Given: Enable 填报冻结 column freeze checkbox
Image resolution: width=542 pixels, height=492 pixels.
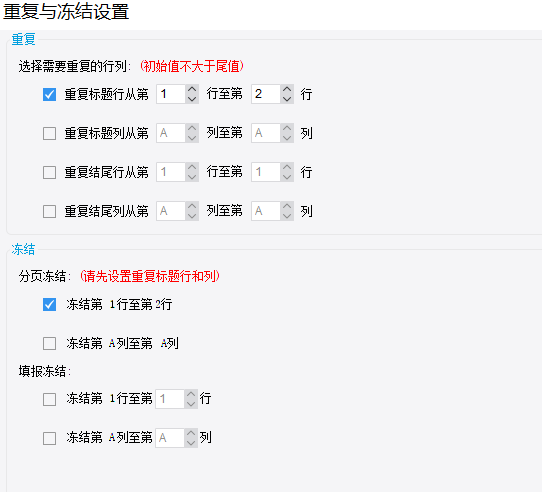Looking at the screenshot, I should 49,438.
